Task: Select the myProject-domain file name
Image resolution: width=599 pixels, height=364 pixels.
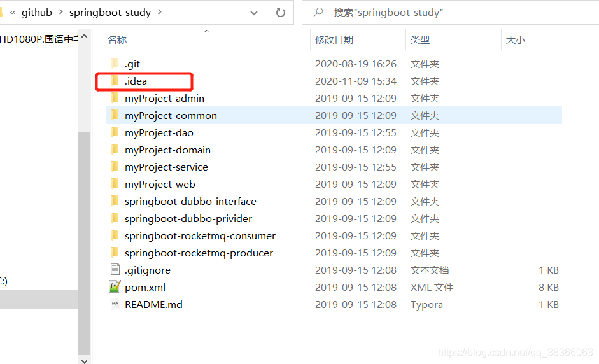Action: 167,150
